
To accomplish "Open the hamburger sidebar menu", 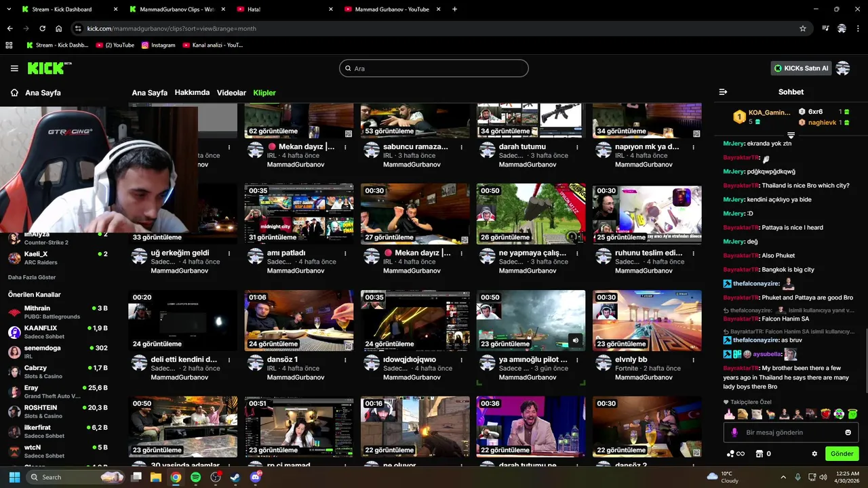I will 14,68.
